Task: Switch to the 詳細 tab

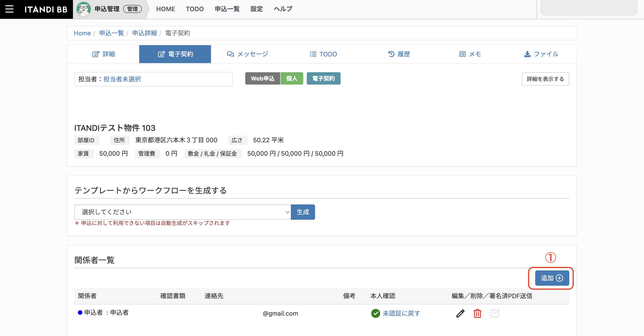Action: pos(103,54)
